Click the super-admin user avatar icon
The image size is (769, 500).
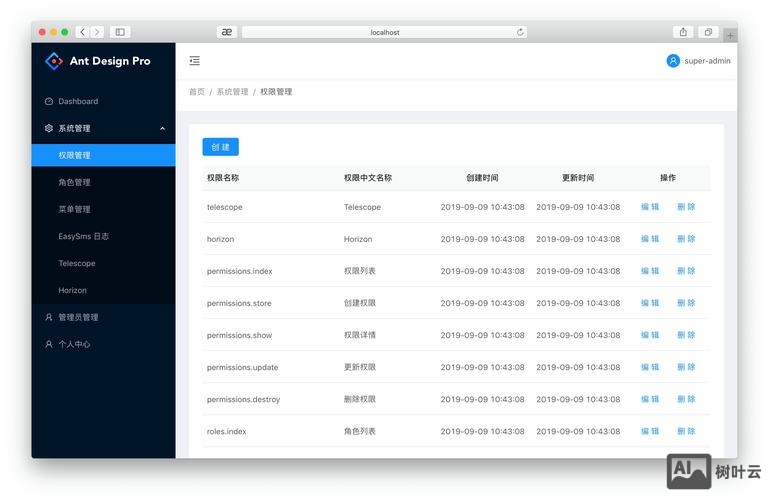pos(673,61)
